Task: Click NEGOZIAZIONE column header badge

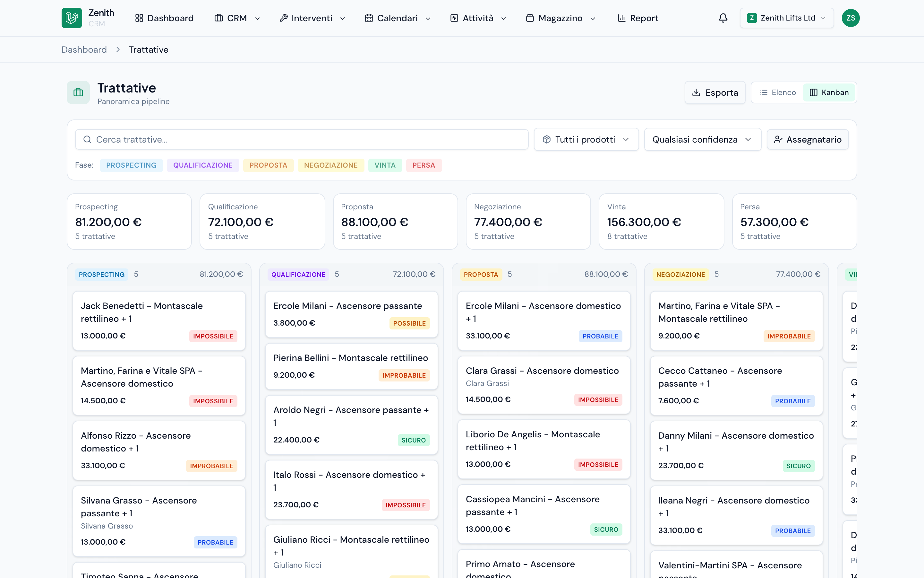Action: [680, 275]
